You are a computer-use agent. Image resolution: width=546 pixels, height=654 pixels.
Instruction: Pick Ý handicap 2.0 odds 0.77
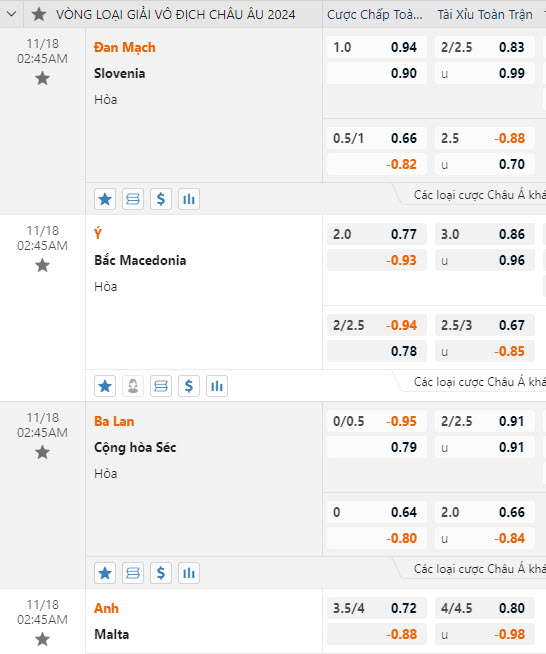click(x=377, y=234)
